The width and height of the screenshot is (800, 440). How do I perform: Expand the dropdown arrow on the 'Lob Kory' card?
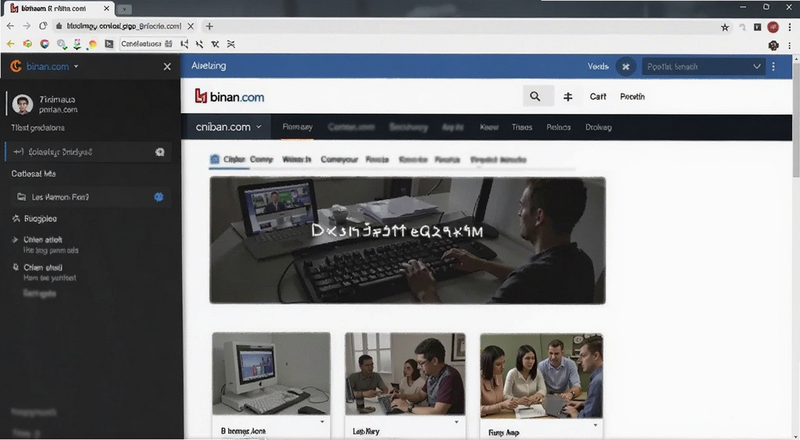[x=456, y=422]
